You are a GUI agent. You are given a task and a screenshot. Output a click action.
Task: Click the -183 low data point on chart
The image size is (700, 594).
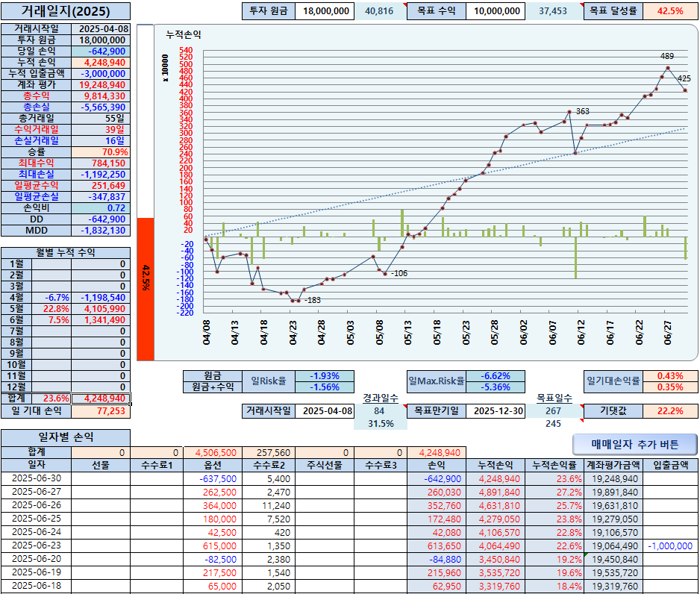pos(299,301)
